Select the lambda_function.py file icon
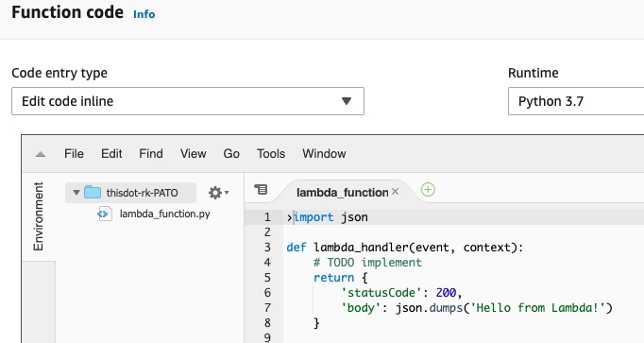The image size is (644, 343). 104,214
